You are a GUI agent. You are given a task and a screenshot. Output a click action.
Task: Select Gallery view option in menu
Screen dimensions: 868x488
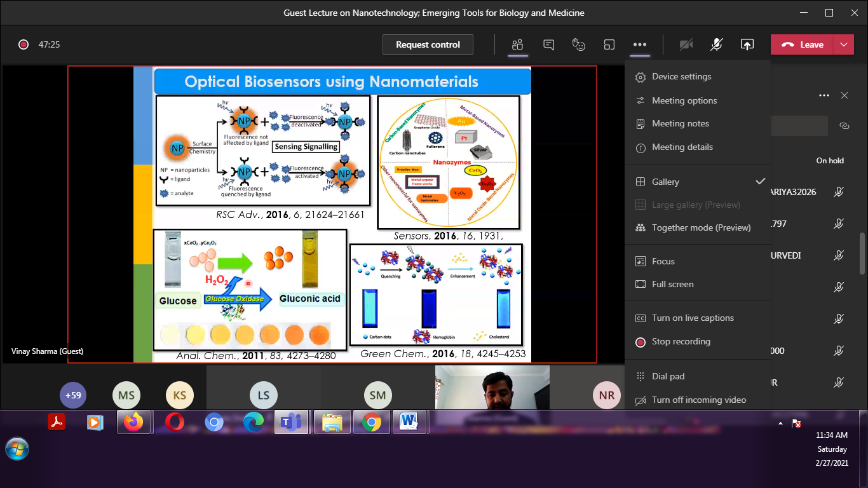(x=665, y=182)
